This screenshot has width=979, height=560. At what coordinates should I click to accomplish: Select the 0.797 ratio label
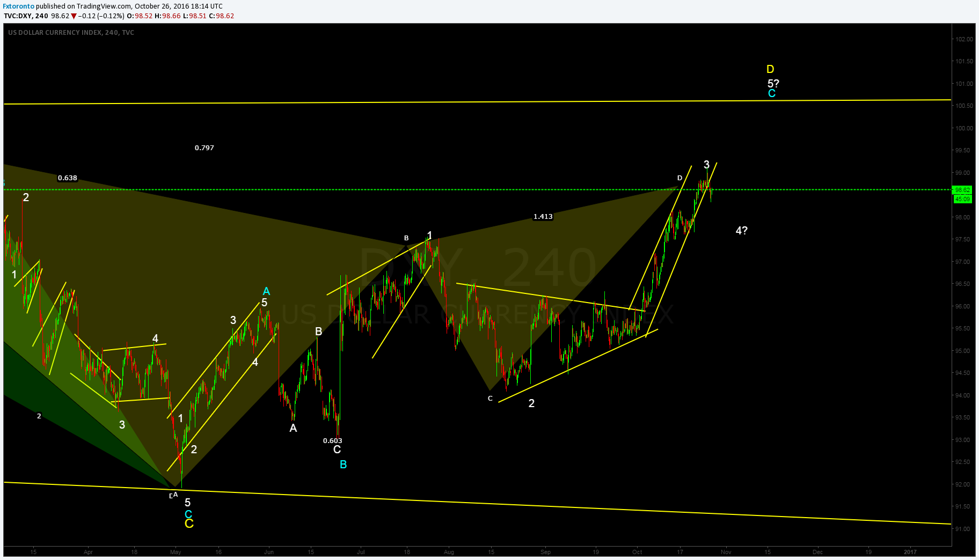(x=204, y=148)
